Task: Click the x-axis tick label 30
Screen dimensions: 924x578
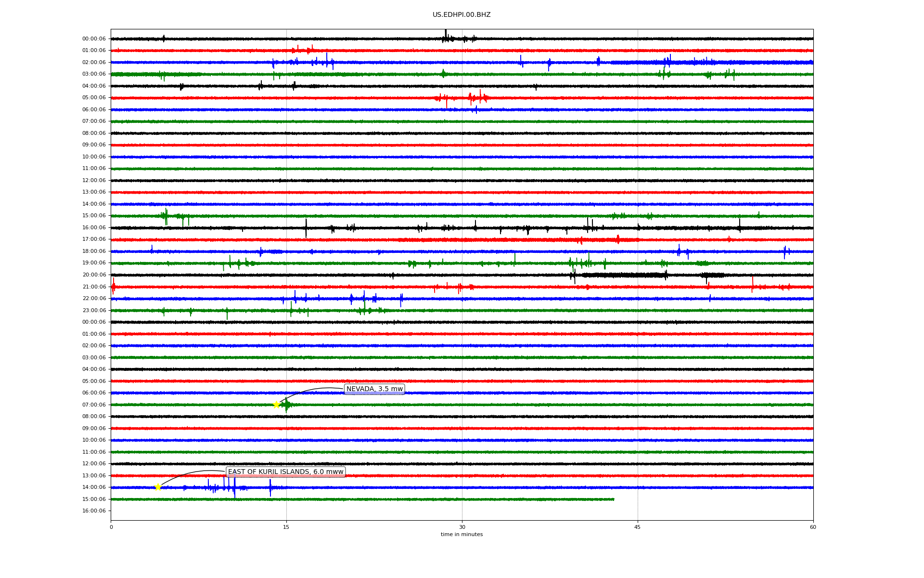Action: 462,527
